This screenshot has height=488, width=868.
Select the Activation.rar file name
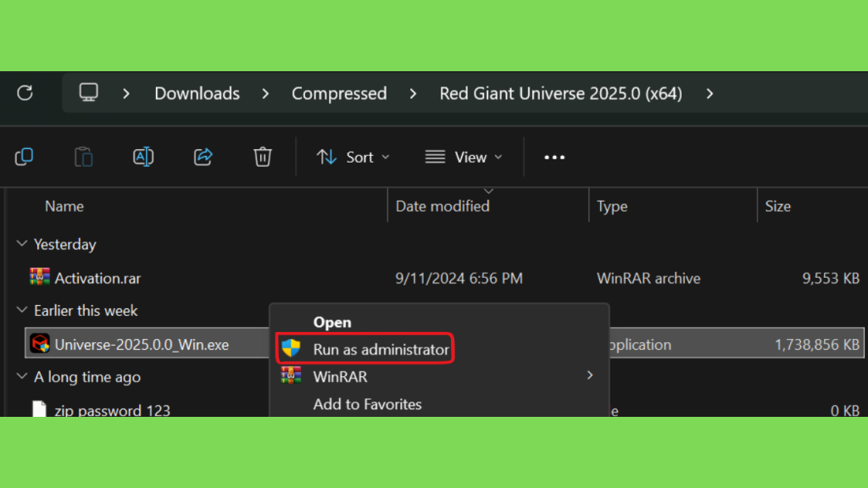tap(97, 278)
